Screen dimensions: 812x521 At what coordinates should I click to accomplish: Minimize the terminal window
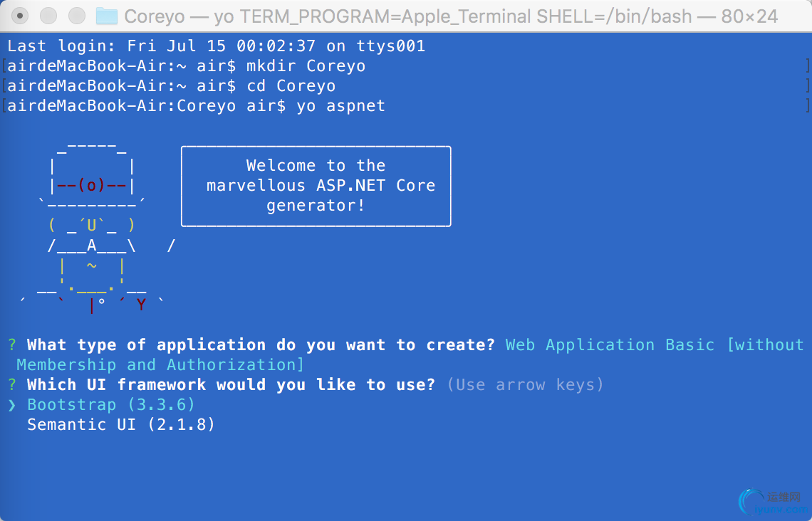(x=48, y=16)
